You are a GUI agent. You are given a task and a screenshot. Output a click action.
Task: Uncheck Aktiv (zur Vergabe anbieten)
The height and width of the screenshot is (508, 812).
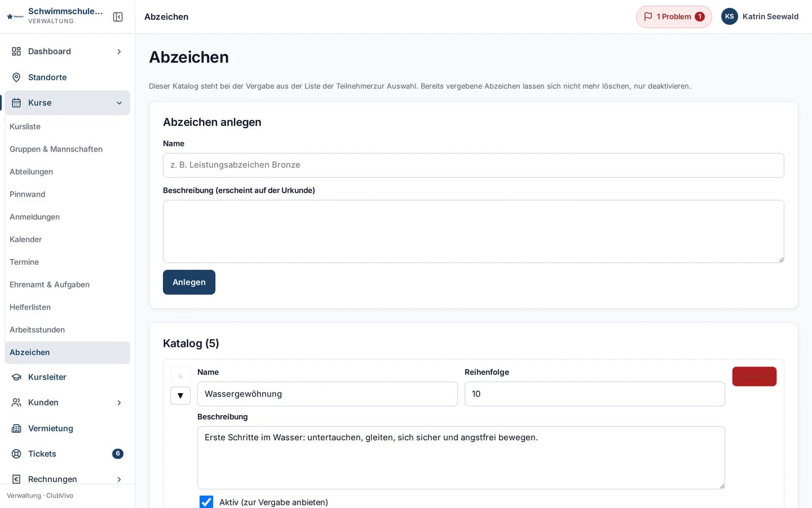tap(206, 502)
